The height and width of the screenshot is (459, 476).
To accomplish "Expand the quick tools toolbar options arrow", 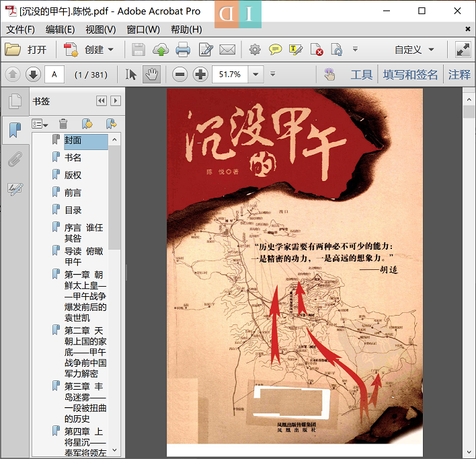I will click(355, 49).
